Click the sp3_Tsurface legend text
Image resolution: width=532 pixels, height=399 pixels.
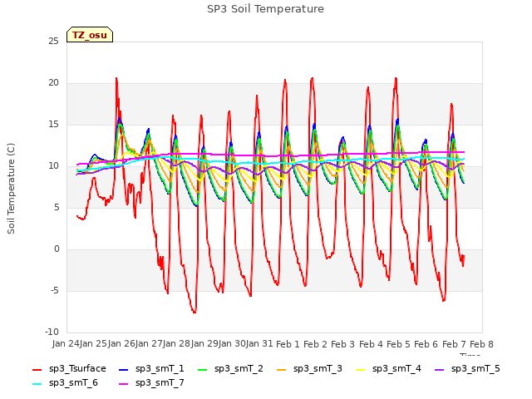point(77,369)
